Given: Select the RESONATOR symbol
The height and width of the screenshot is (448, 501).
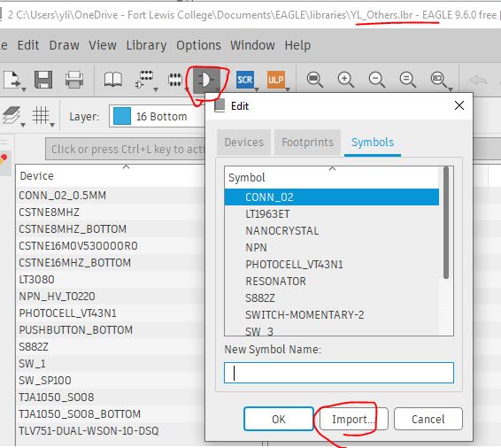Looking at the screenshot, I should click(x=332, y=282).
